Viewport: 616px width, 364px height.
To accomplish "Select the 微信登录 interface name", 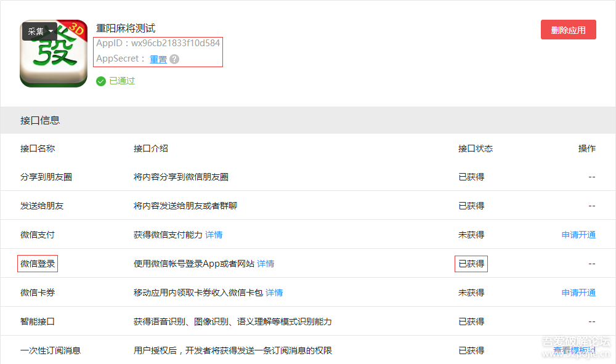I will (x=38, y=264).
